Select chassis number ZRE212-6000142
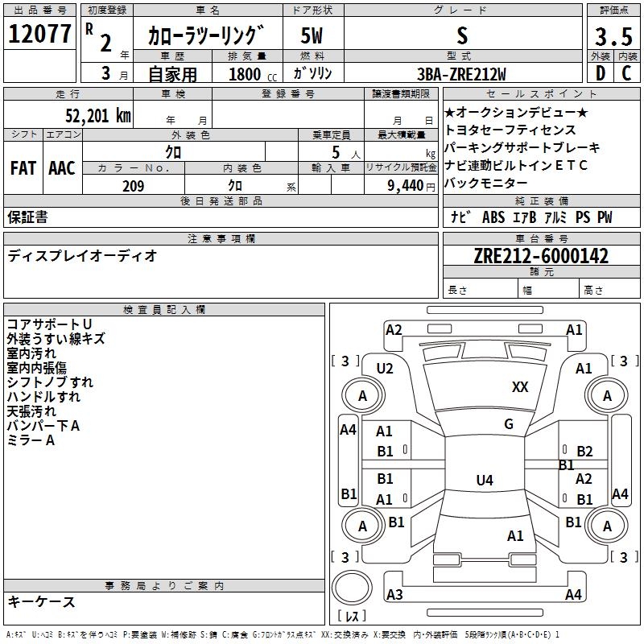Screen dimensions: 644x644 coord(541,256)
